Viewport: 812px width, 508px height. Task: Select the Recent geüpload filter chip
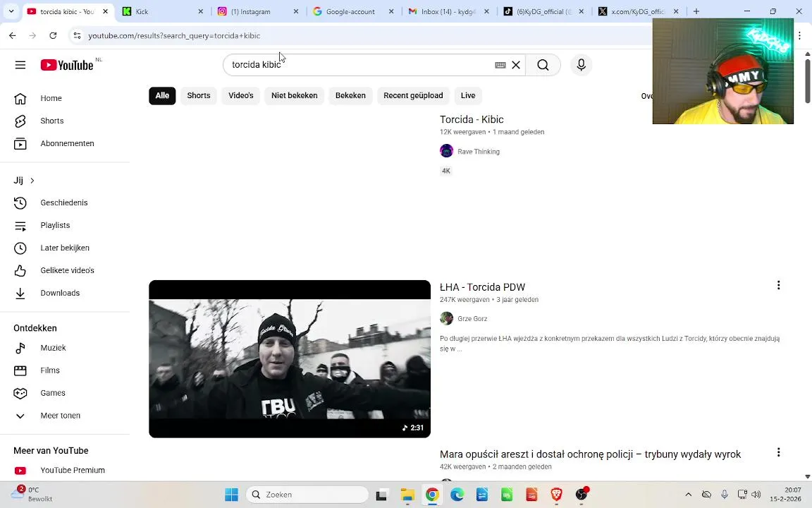point(413,95)
